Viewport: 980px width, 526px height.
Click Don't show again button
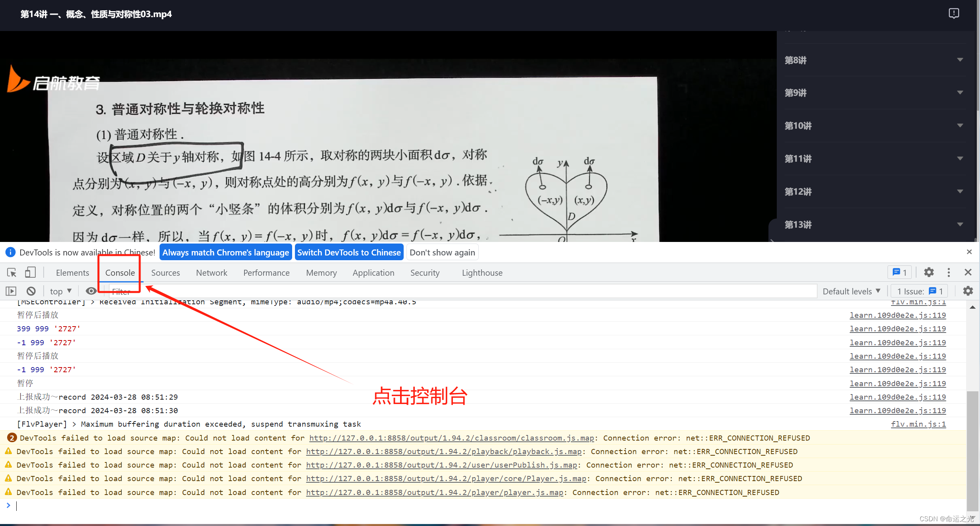pos(442,252)
